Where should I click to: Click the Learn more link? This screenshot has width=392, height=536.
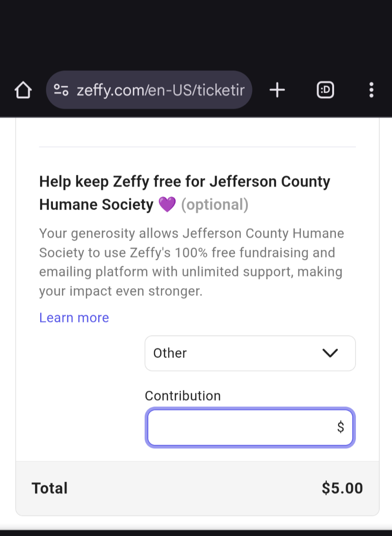(74, 318)
